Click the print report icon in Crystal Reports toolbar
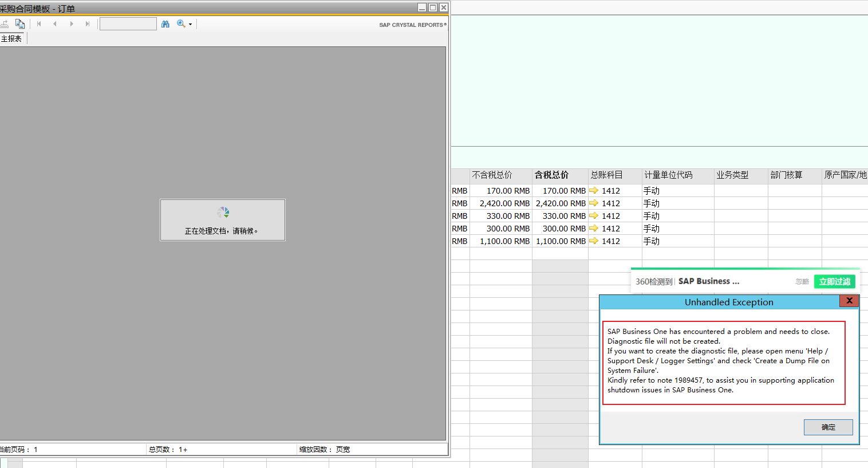Viewport: 868px width, 468px height. pos(4,24)
